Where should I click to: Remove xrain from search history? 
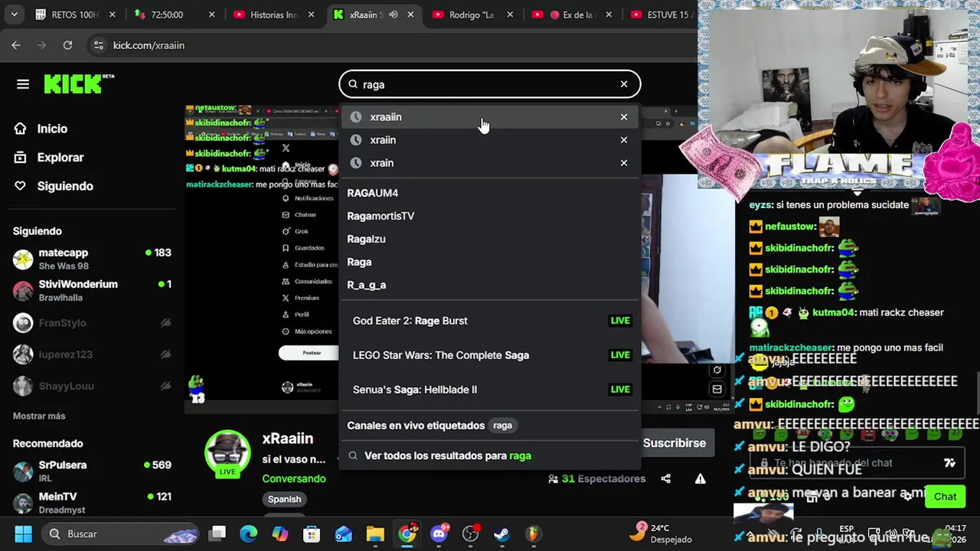point(624,163)
